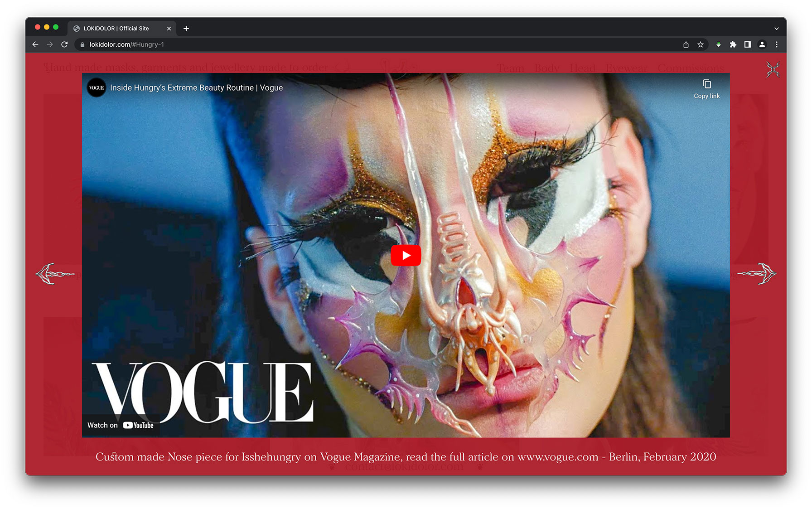Reload the page
Screen dimensions: 812x509
(x=64, y=44)
